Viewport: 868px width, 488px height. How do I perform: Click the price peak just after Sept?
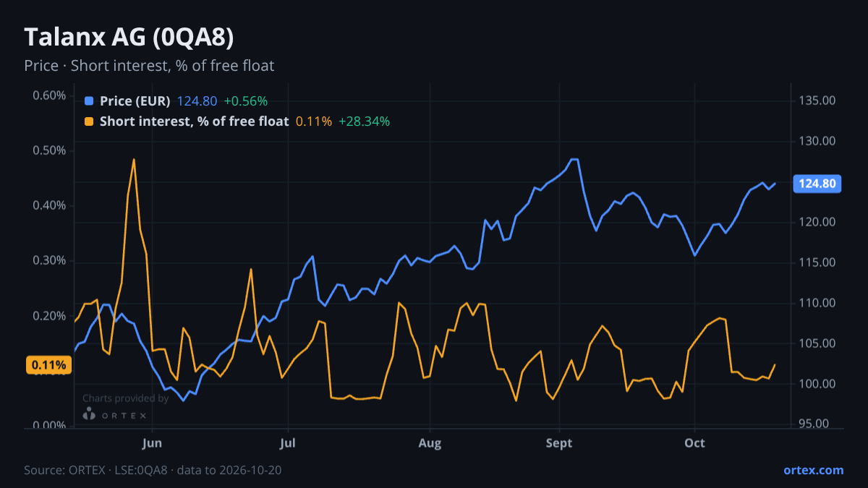pyautogui.click(x=574, y=159)
